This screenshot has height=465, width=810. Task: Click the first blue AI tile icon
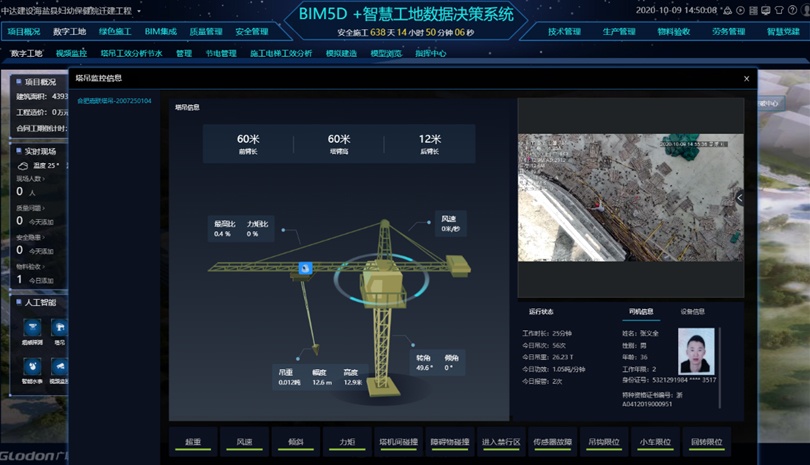(31, 328)
